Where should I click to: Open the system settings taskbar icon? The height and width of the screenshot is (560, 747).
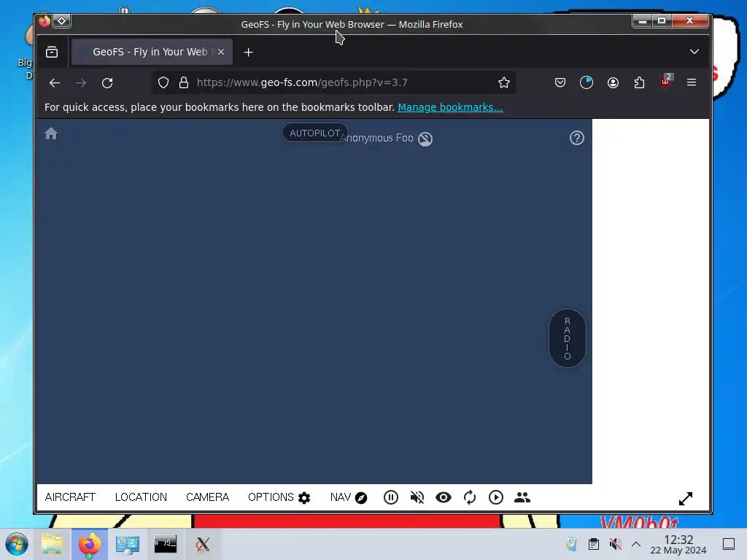point(128,544)
